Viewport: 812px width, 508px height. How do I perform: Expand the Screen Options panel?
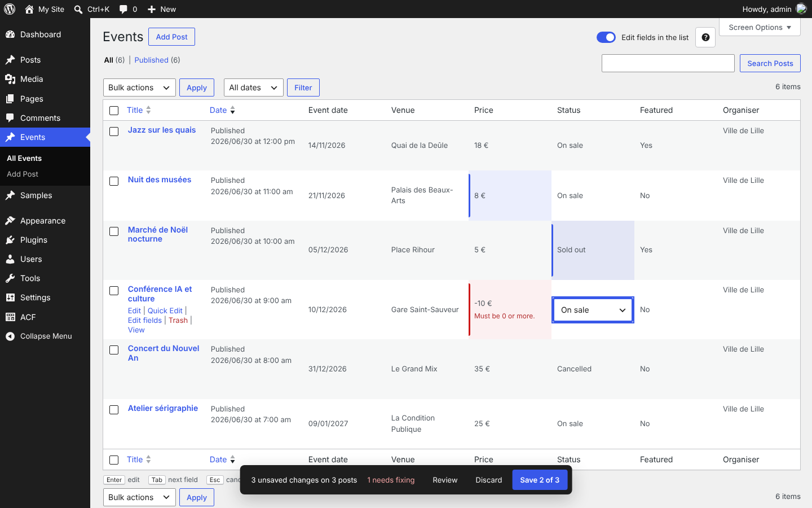point(760,27)
